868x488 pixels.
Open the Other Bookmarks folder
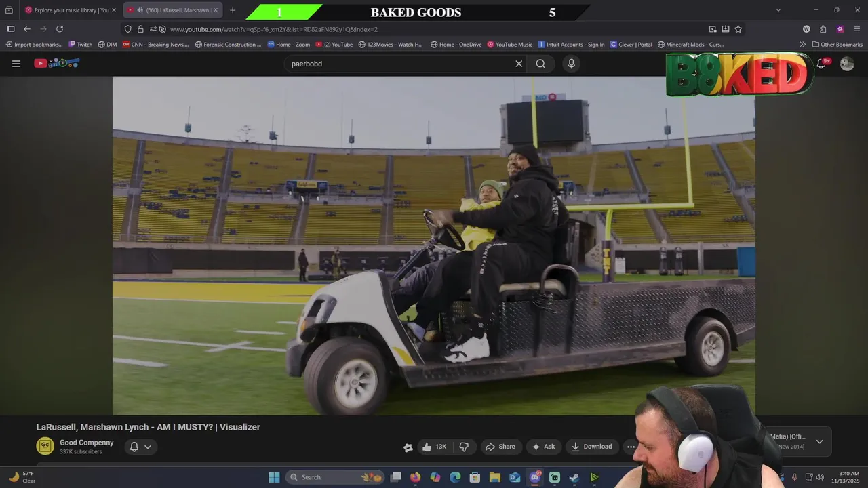[x=837, y=45]
